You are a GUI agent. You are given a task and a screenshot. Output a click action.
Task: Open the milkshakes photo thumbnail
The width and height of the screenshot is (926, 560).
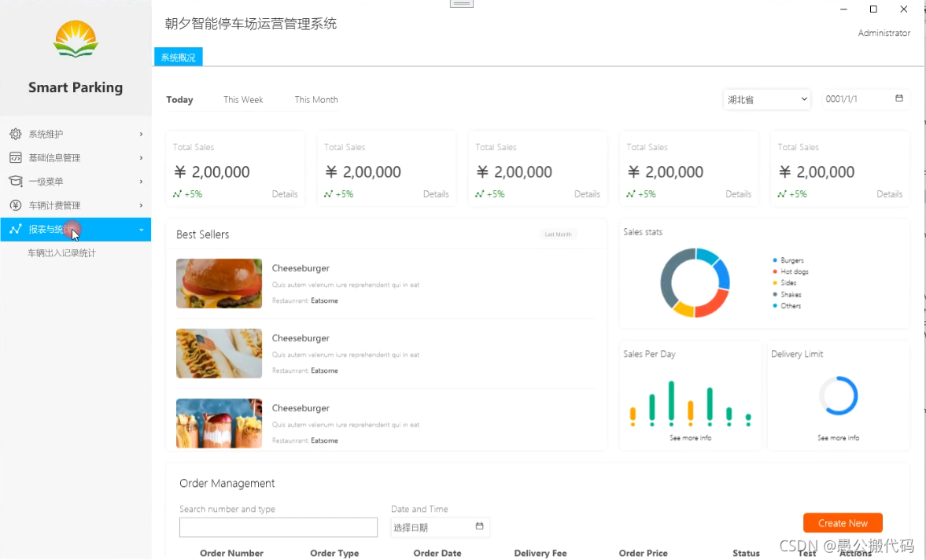tap(219, 423)
